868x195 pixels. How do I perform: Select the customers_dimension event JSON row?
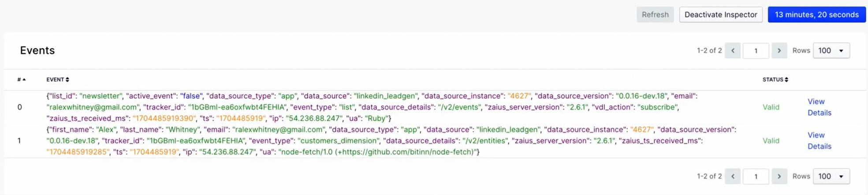(x=353, y=141)
